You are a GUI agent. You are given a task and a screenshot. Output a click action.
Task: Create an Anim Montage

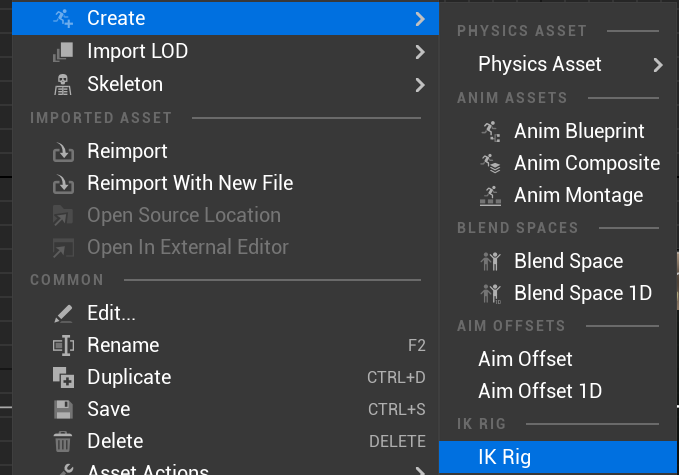click(x=558, y=195)
